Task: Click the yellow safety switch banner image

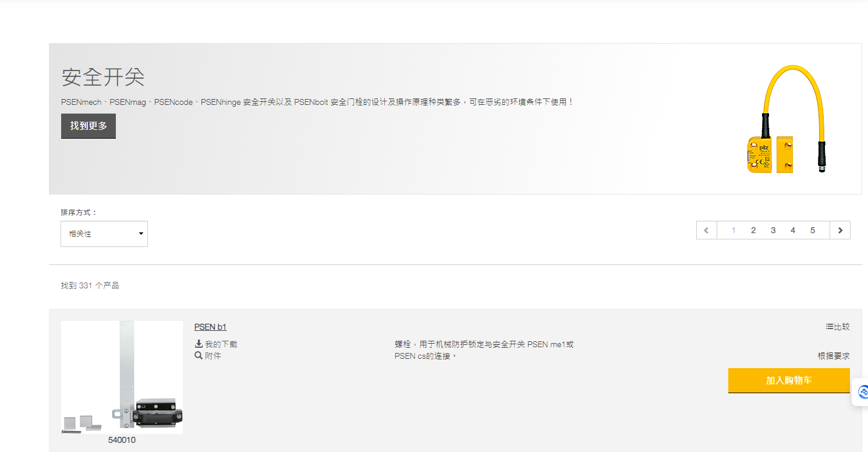Action: coord(788,119)
